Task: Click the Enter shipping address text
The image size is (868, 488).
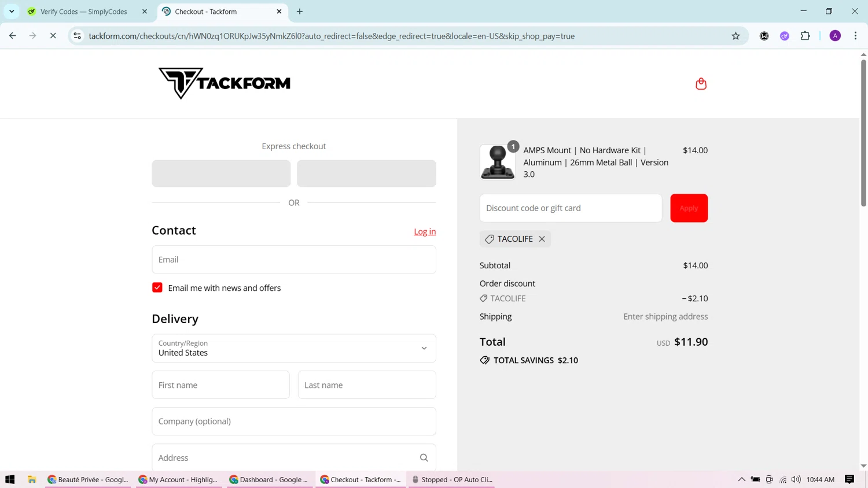Action: (665, 316)
